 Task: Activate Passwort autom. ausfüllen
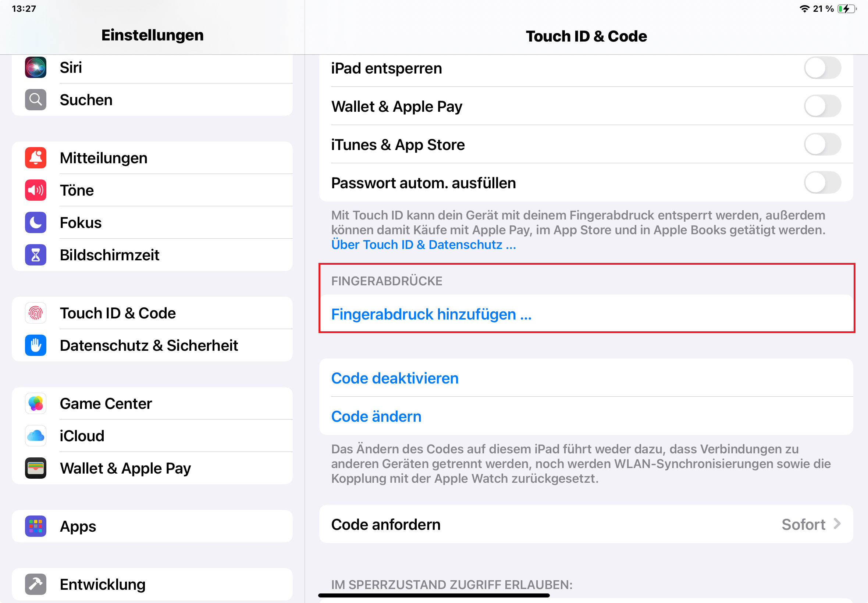click(823, 182)
